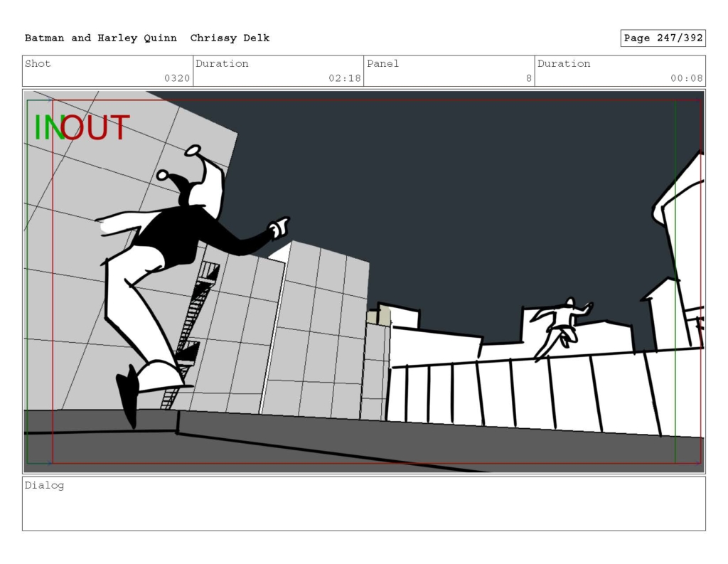This screenshot has height=564, width=728.
Task: Click the 'Page 247/392' box
Action: click(663, 38)
